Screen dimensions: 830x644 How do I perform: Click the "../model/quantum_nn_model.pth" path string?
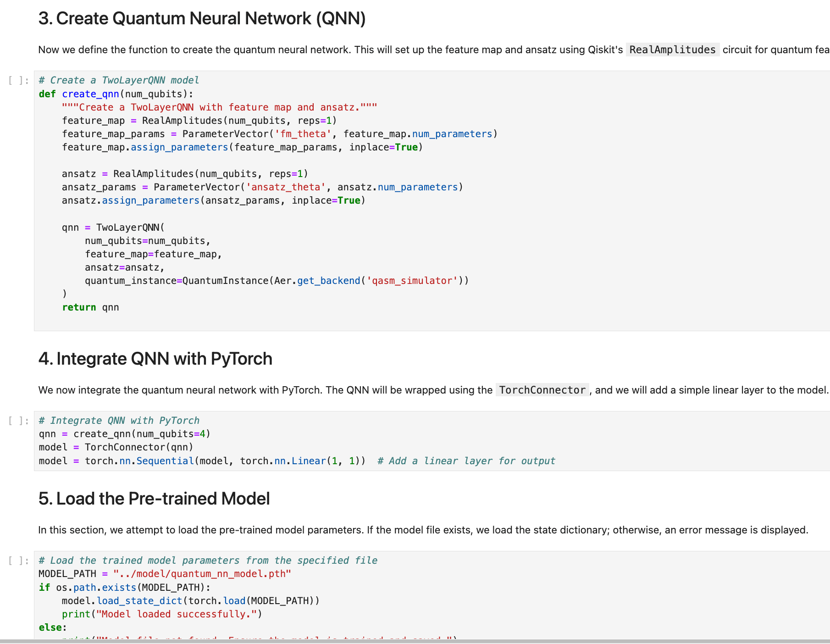(x=202, y=574)
